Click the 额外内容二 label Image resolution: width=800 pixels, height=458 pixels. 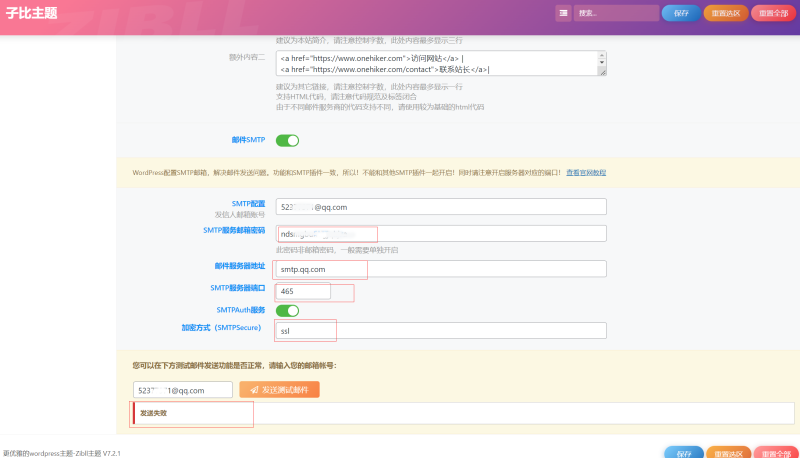tap(246, 57)
